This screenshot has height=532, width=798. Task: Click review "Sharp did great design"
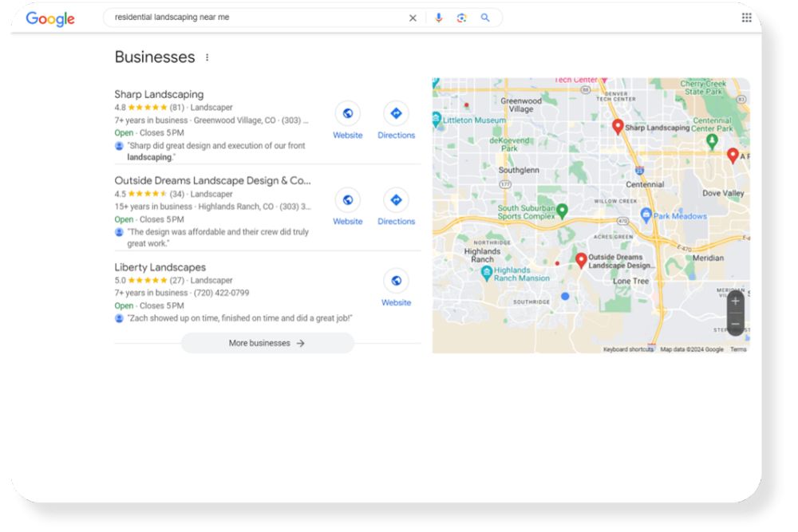pos(216,151)
